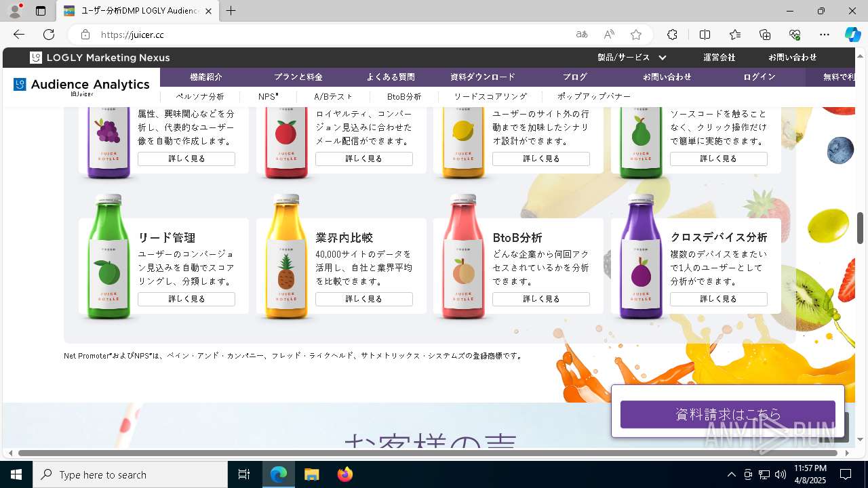Open the clock showing 11:57 PM

(810, 474)
